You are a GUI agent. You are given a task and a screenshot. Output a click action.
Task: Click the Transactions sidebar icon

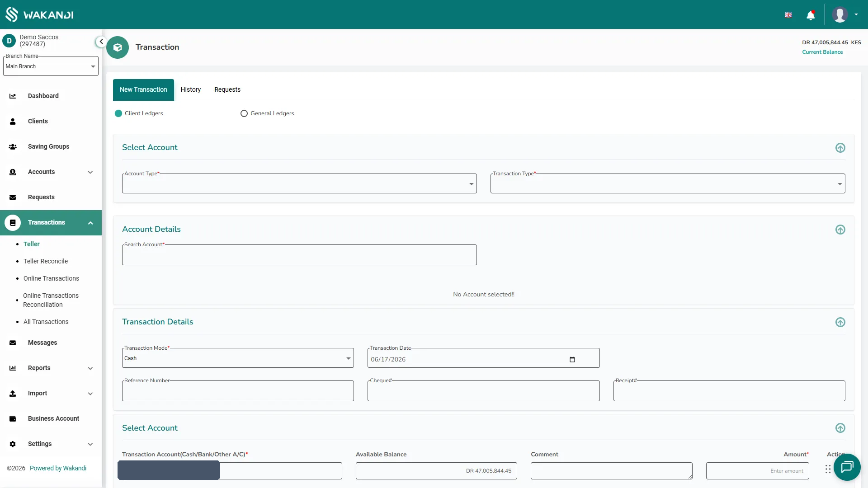pyautogui.click(x=13, y=222)
